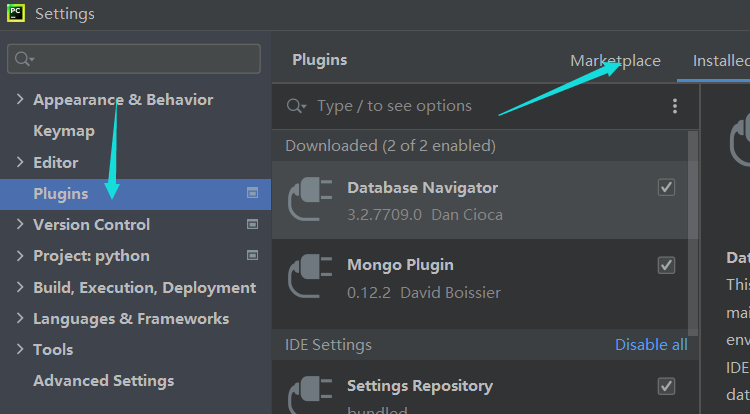
Task: Uncheck the Mongo Plugin checkbox
Action: (x=666, y=265)
